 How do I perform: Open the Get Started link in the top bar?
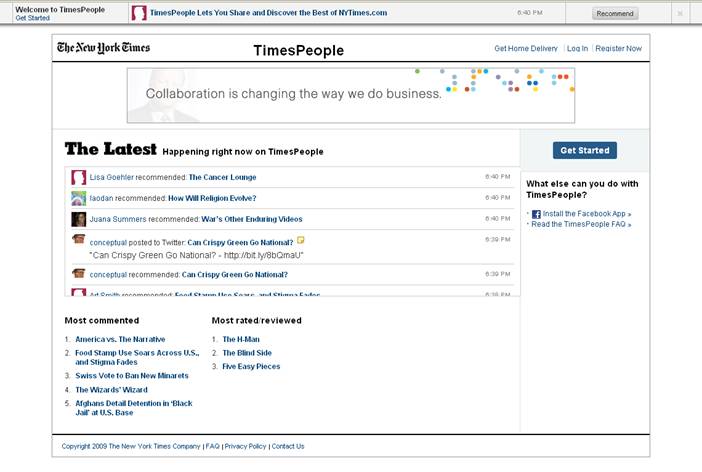pos(32,18)
